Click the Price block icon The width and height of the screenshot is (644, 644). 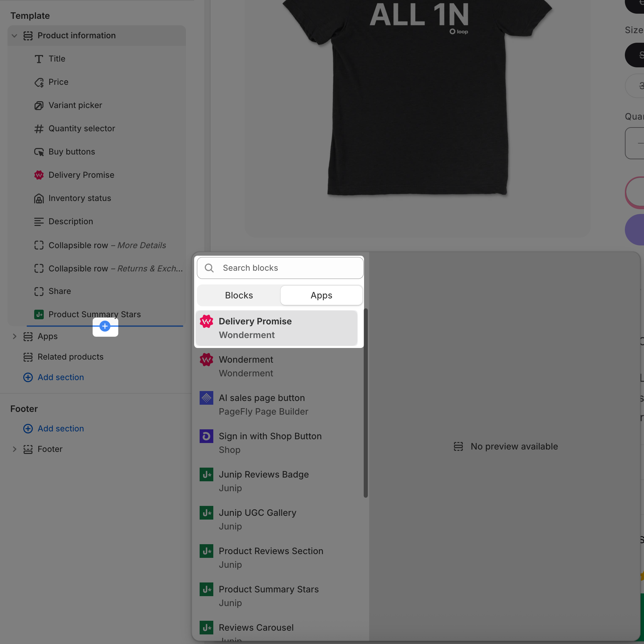pyautogui.click(x=39, y=82)
